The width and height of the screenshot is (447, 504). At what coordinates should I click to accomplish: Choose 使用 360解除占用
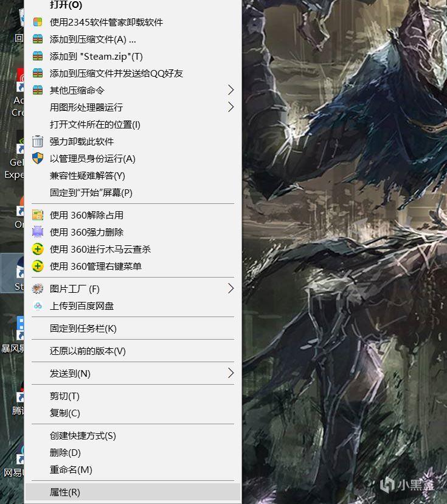click(x=133, y=215)
